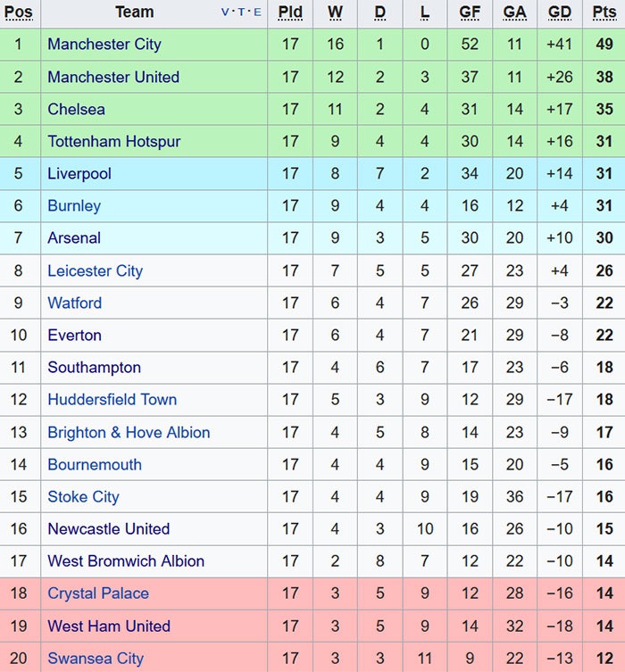Go to the Liverpool team page

79,174
